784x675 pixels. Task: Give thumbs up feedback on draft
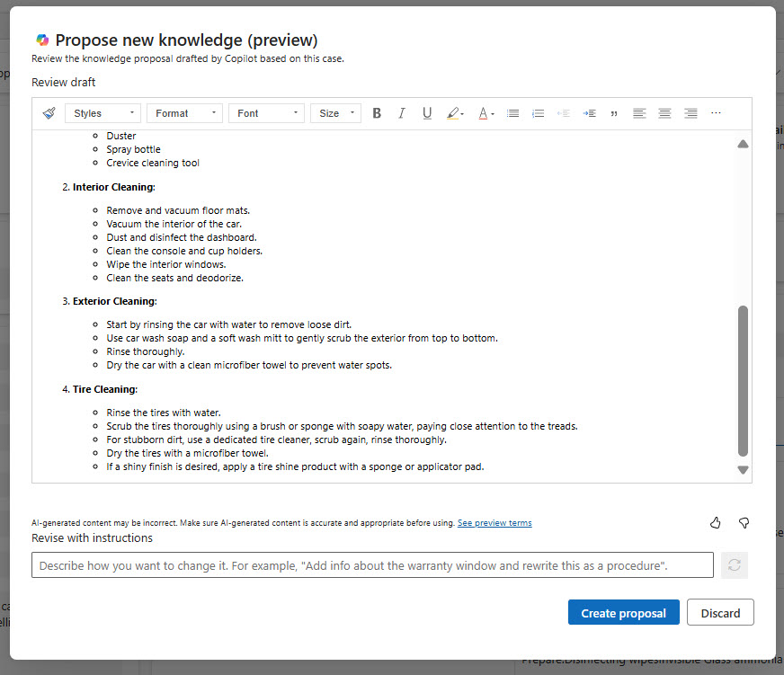(x=716, y=522)
